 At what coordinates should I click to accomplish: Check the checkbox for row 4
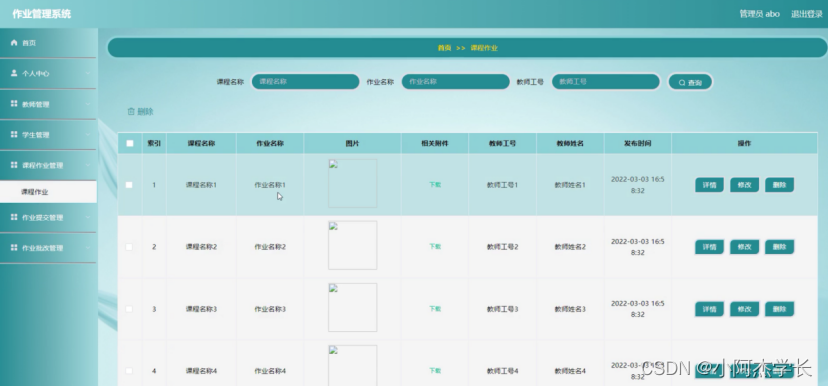click(x=129, y=371)
